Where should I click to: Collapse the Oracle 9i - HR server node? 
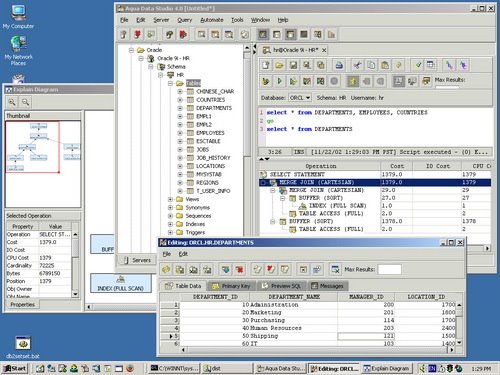tap(141, 58)
